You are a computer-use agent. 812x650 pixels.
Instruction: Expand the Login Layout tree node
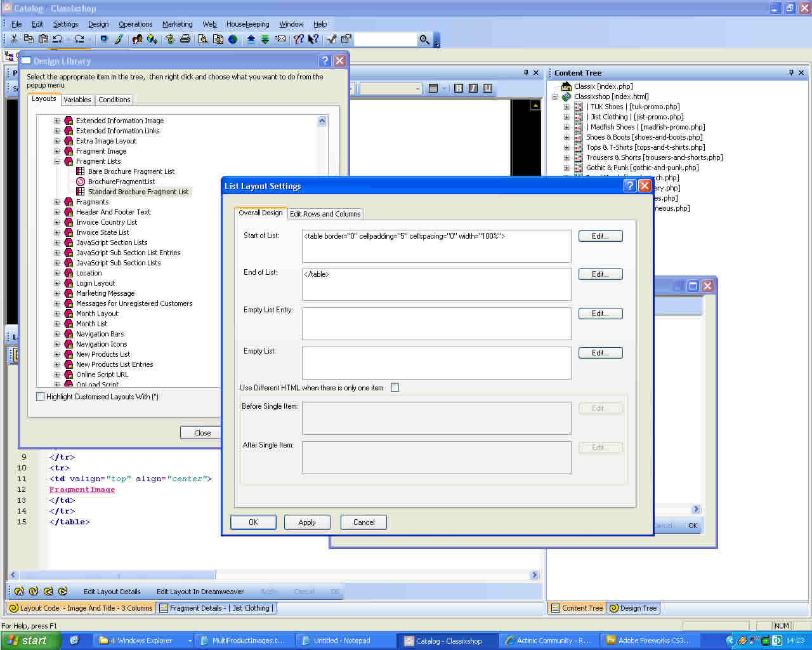coord(57,283)
